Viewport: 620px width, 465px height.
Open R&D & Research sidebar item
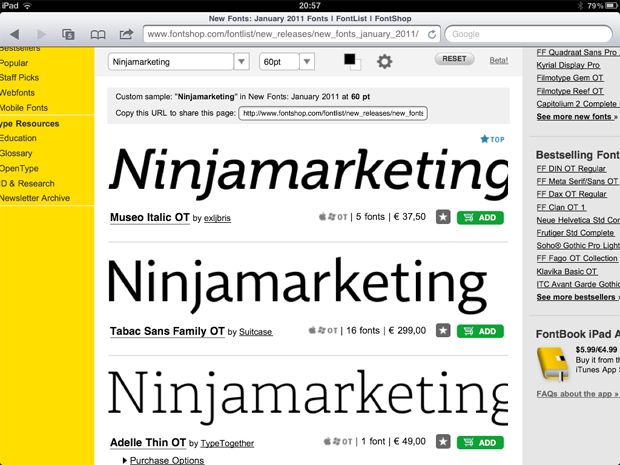[27, 183]
